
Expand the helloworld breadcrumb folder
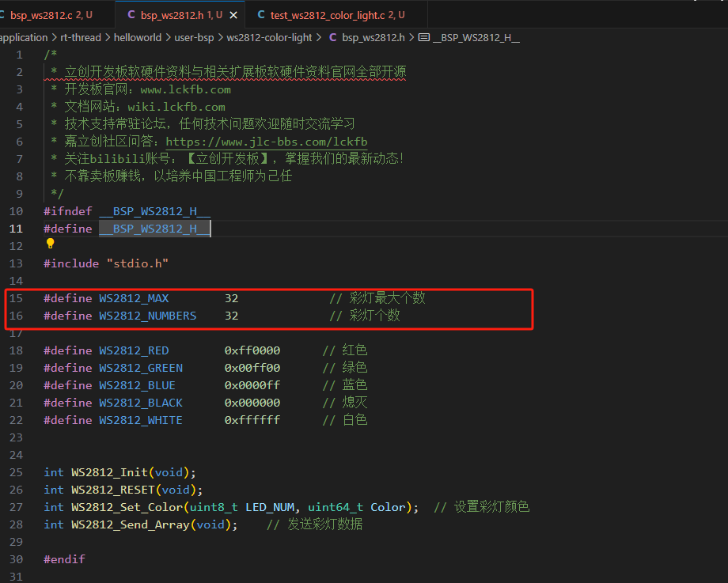[138, 37]
